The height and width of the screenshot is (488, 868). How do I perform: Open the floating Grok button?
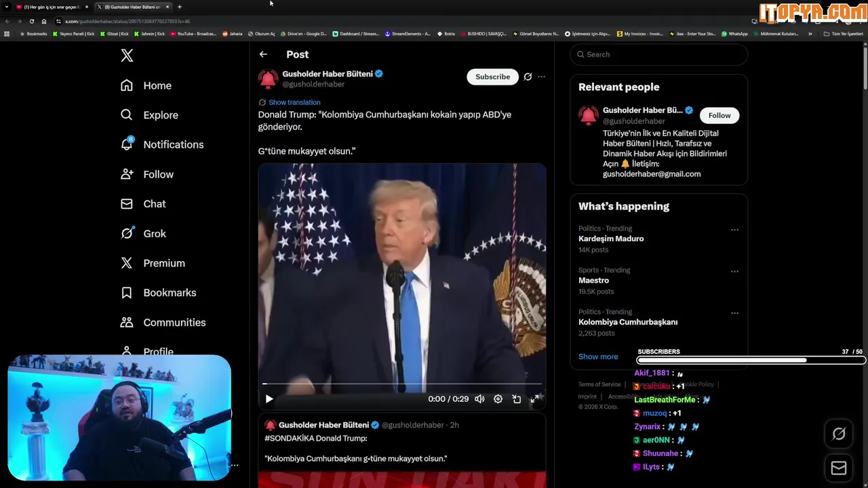839,434
